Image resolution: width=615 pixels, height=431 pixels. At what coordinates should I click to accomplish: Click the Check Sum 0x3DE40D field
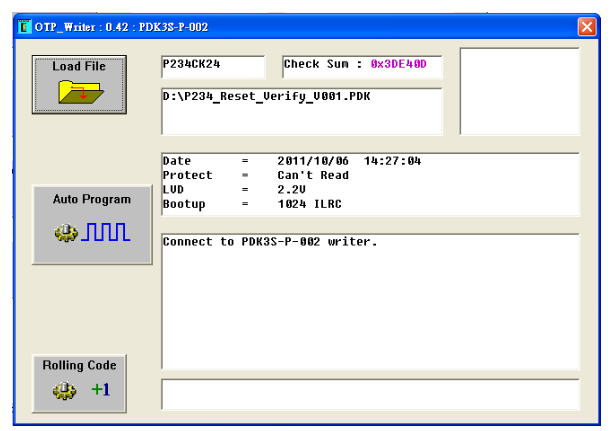click(362, 66)
